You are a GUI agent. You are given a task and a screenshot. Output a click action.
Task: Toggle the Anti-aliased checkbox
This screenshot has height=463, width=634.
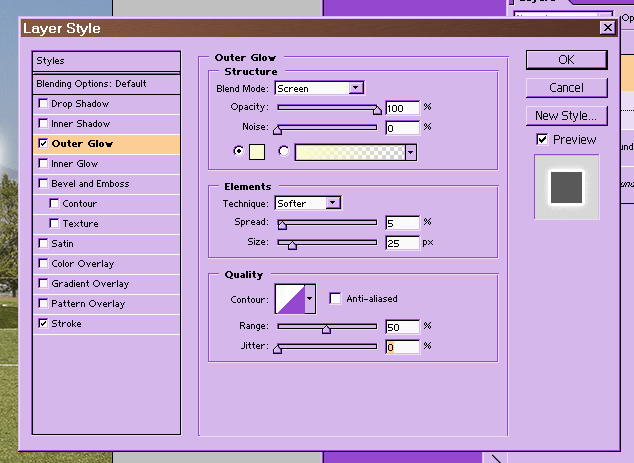coord(335,298)
